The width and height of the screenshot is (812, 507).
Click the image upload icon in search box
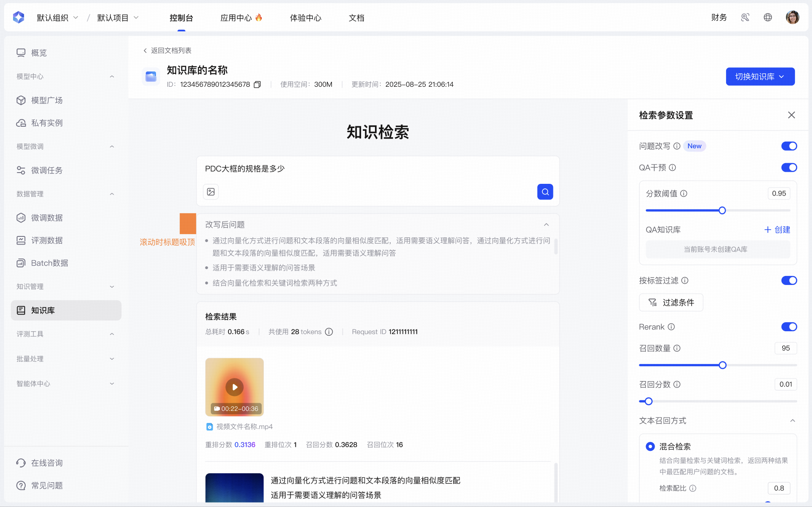click(211, 192)
